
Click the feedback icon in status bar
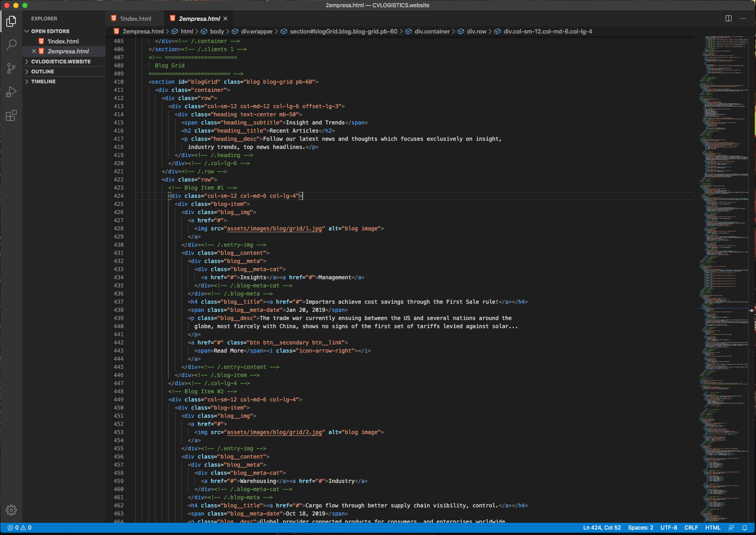[731, 528]
